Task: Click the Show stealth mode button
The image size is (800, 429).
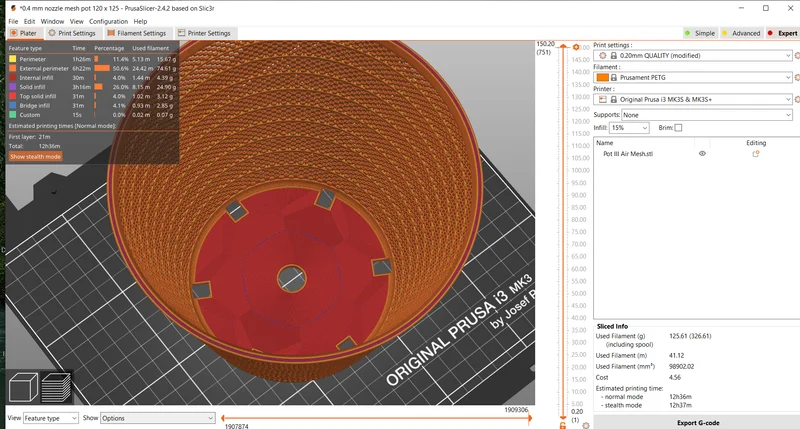Action: pyautogui.click(x=35, y=157)
